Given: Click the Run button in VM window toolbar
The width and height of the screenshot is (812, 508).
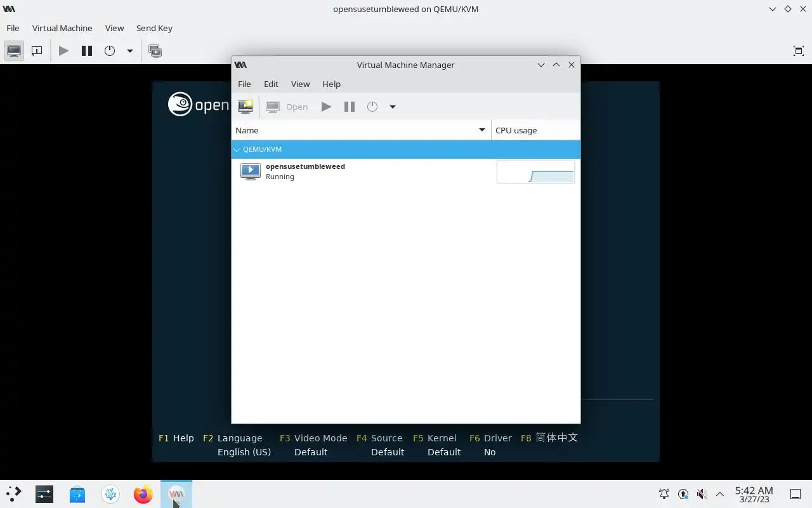Looking at the screenshot, I should (63, 51).
